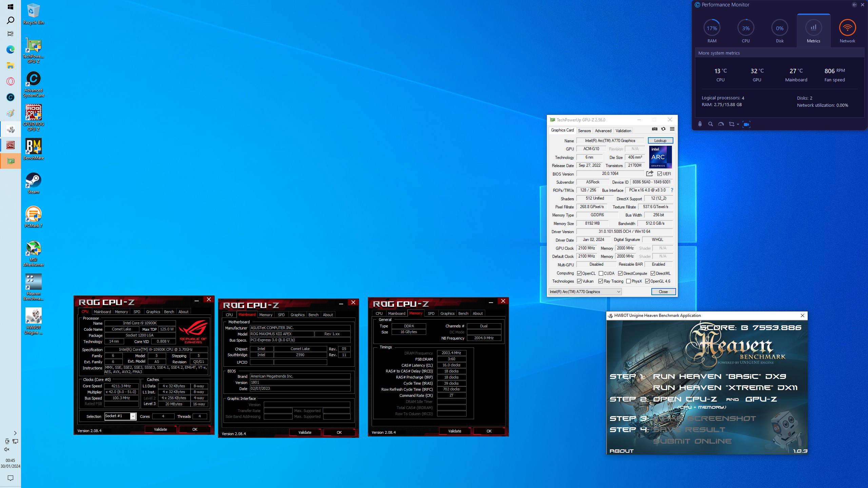868x488 pixels.
Task: Select the Graphics tab in the CPU-Z CPU window
Action: pyautogui.click(x=153, y=312)
